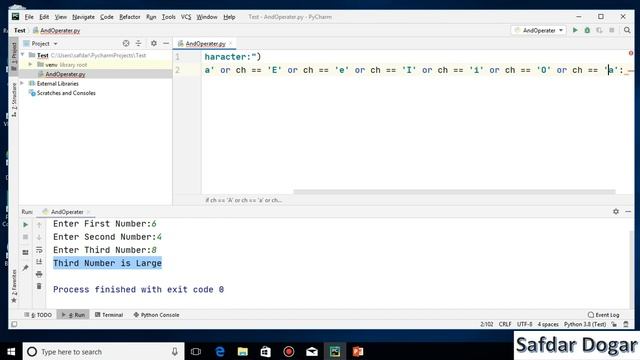Click the layout icon in Run panel

pos(25,252)
